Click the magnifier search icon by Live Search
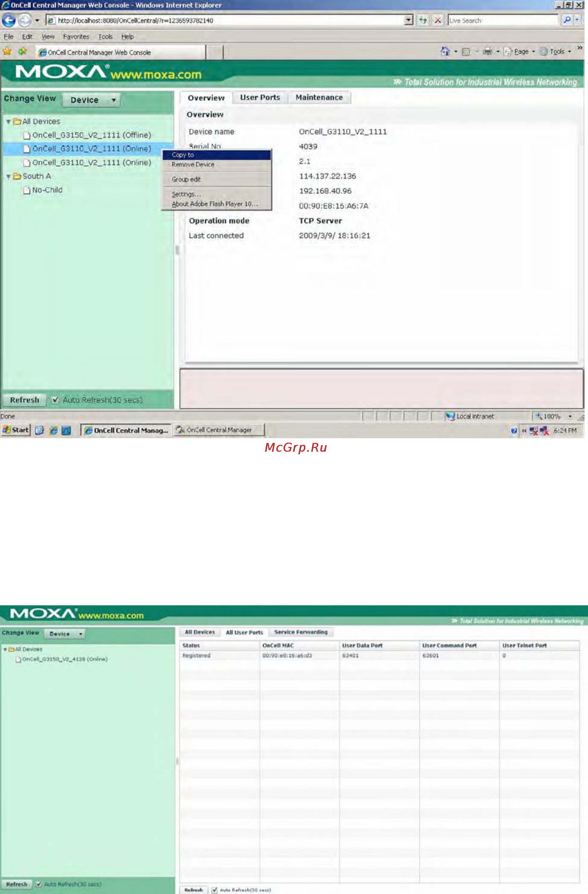Viewport: 588px width, 894px height. (x=567, y=20)
